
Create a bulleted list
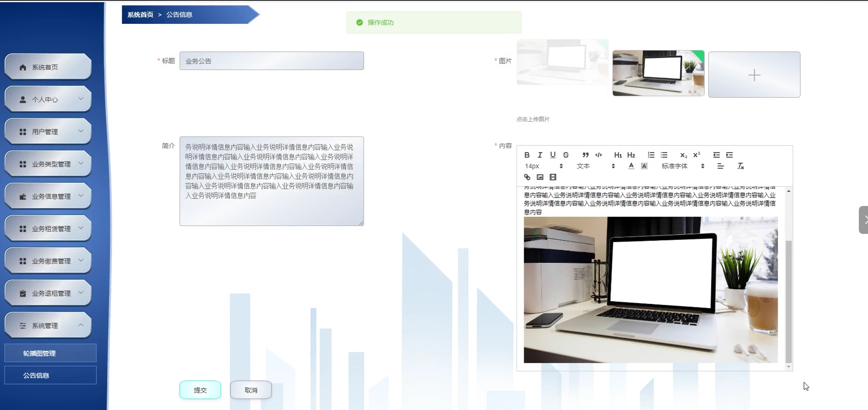point(664,155)
